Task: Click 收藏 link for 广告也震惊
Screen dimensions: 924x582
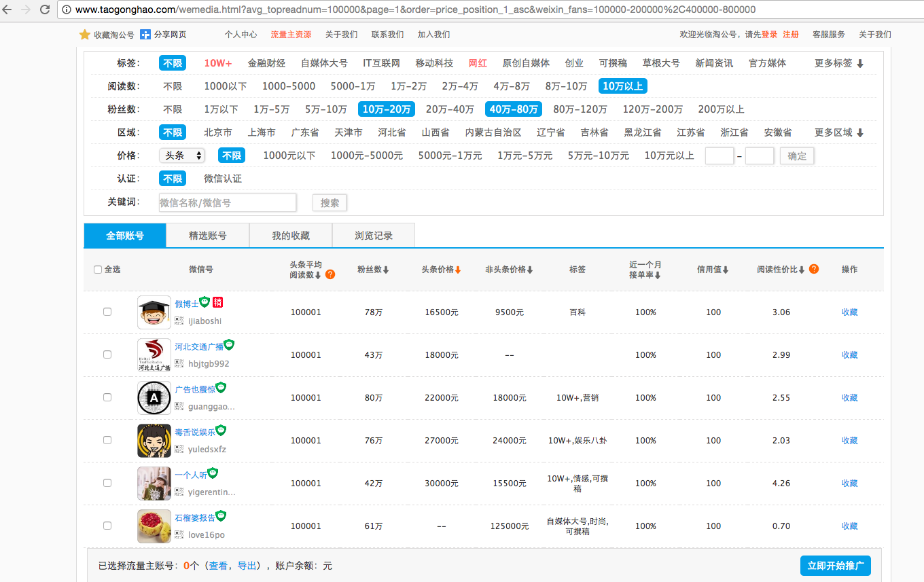Action: pyautogui.click(x=849, y=397)
